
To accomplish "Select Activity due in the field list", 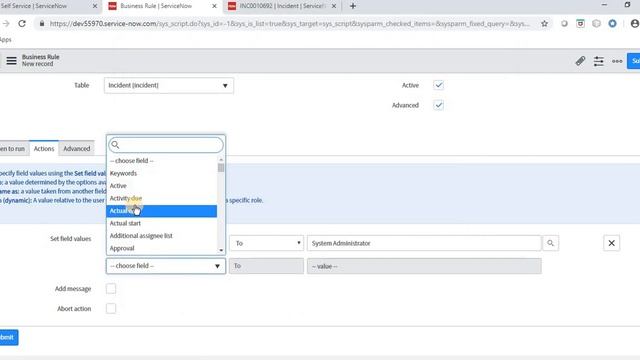I will (x=162, y=198).
